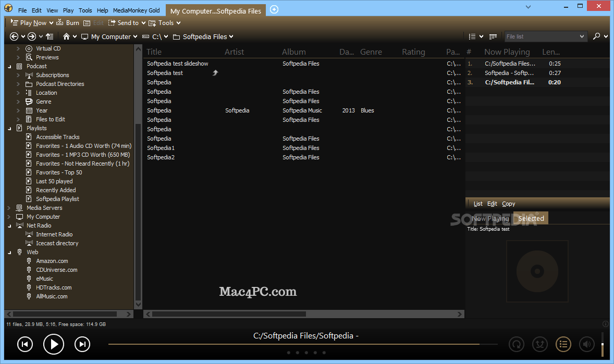Skip to the next track
The width and height of the screenshot is (614, 364).
pos(82,344)
